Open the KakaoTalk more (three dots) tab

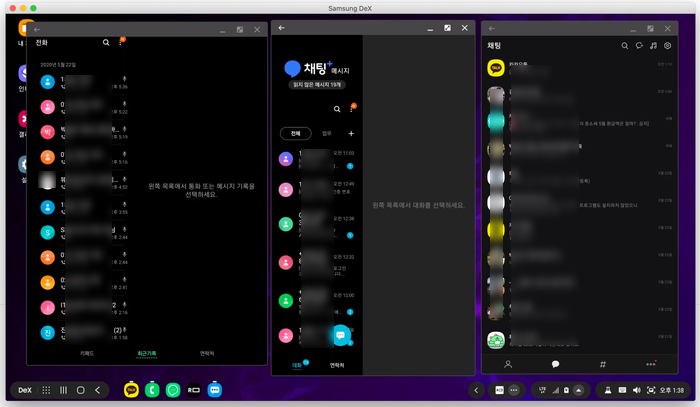pos(651,364)
